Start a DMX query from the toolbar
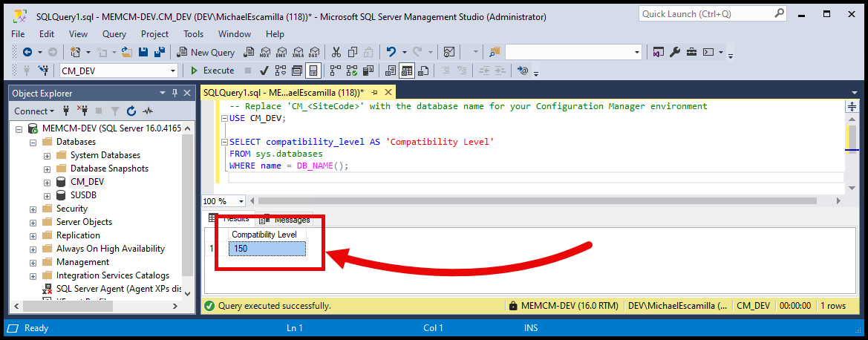The width and height of the screenshot is (868, 340). coord(281,52)
